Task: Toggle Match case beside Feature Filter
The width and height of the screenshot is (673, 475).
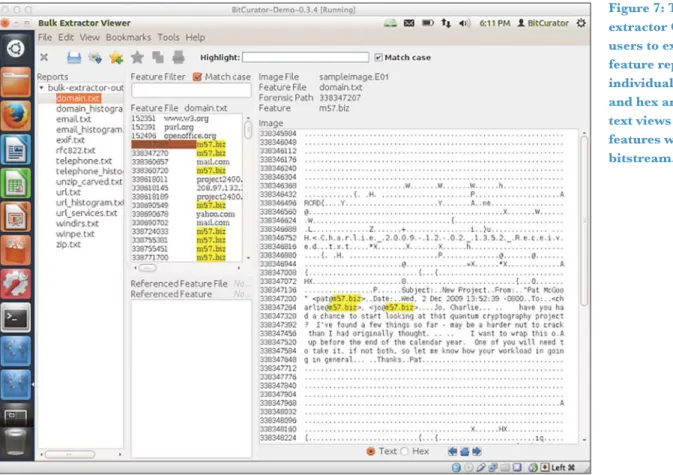Action: (197, 77)
